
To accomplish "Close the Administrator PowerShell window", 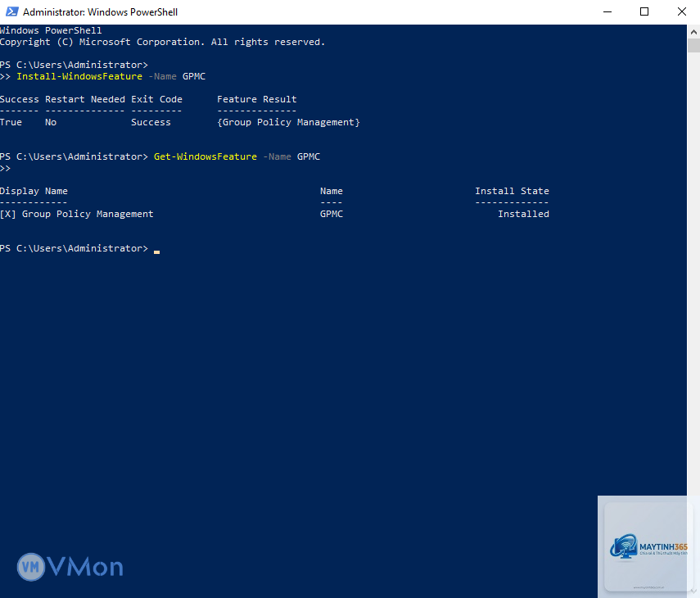I will (x=682, y=11).
